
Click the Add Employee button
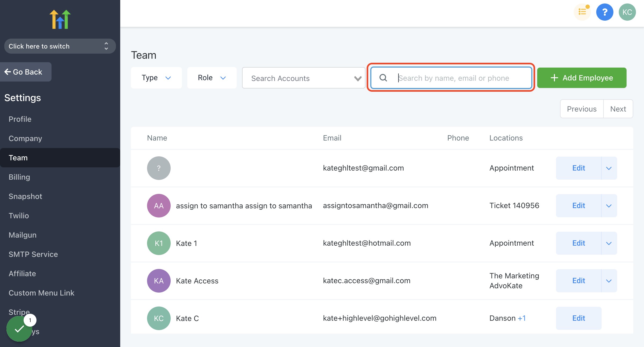[x=582, y=78]
